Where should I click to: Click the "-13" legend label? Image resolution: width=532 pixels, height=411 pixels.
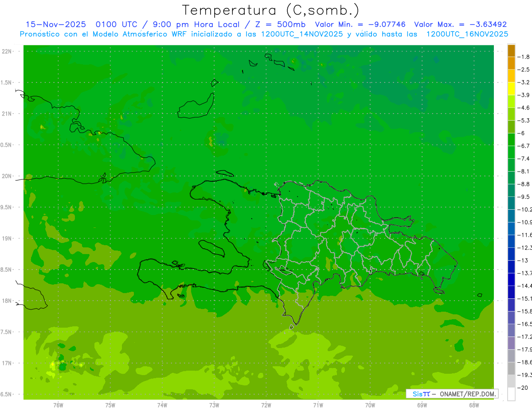point(523,260)
